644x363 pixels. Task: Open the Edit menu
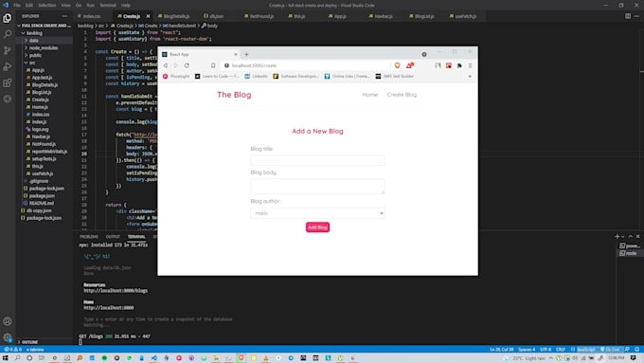(29, 6)
